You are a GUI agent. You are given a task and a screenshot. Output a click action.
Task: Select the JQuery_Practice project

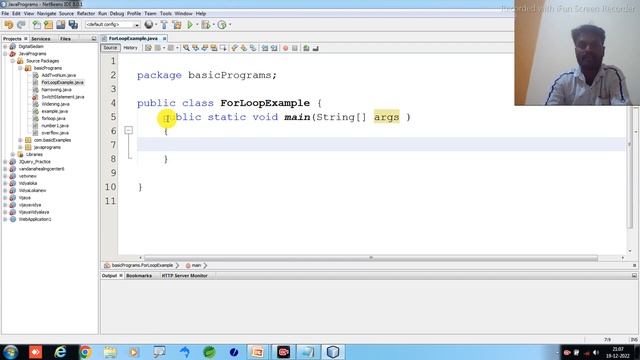(34, 162)
